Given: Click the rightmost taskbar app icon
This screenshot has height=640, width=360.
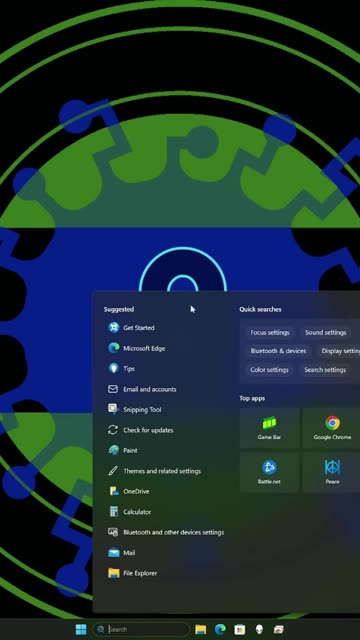Looking at the screenshot, I should tap(279, 629).
